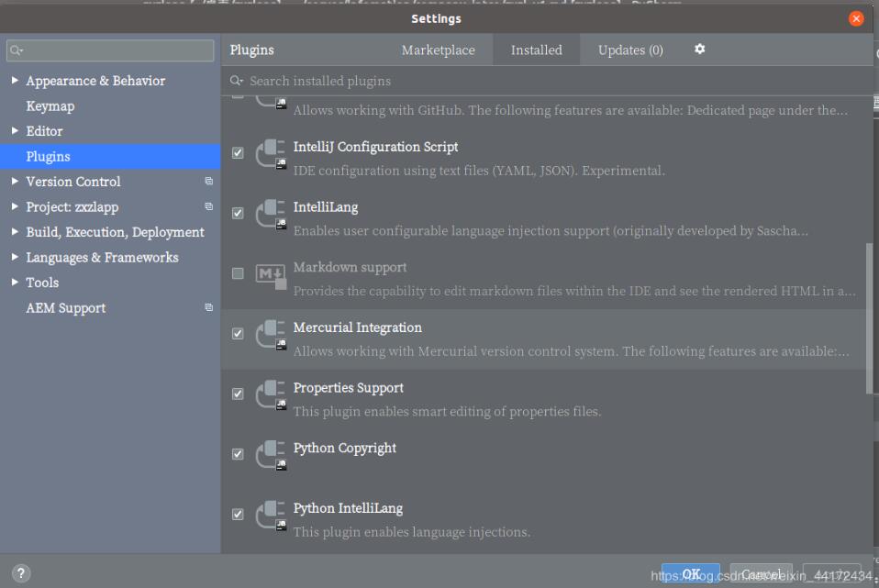Click the GitHub plugin description text
This screenshot has height=588, width=879.
[x=570, y=110]
